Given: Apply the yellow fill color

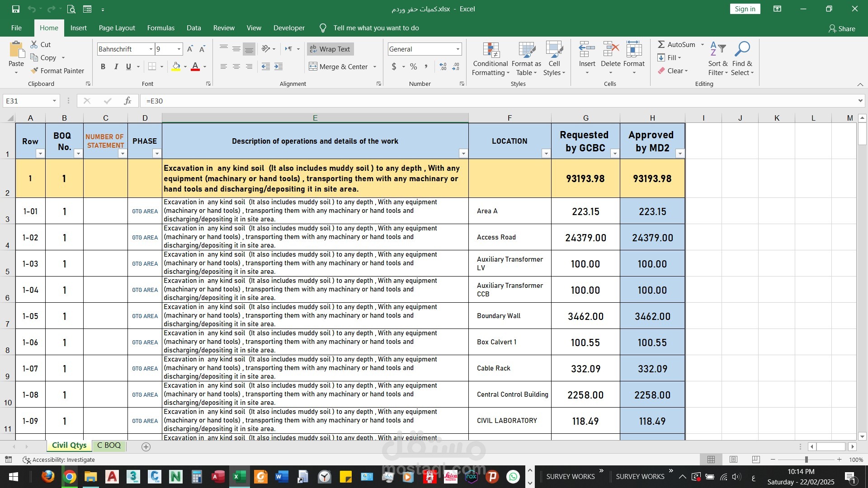Looking at the screenshot, I should [x=176, y=67].
